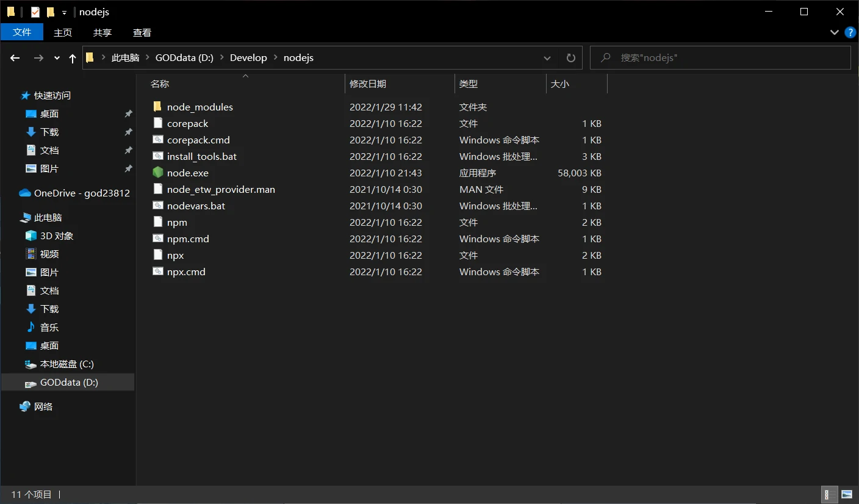Select the npx file name
The width and height of the screenshot is (859, 504).
[176, 255]
